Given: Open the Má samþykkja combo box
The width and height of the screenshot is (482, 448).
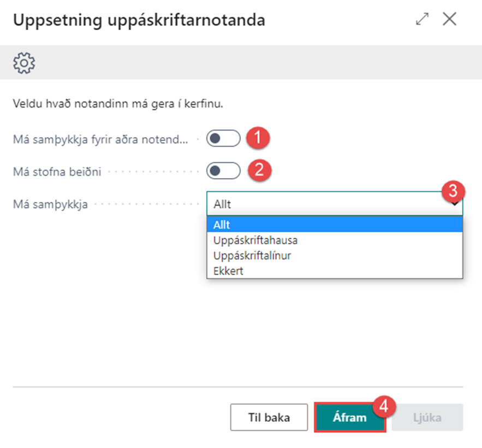Looking at the screenshot, I should [334, 205].
